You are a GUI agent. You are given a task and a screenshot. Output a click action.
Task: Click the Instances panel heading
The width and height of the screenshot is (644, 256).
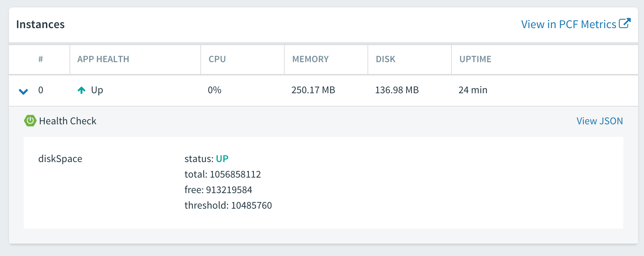(x=40, y=24)
